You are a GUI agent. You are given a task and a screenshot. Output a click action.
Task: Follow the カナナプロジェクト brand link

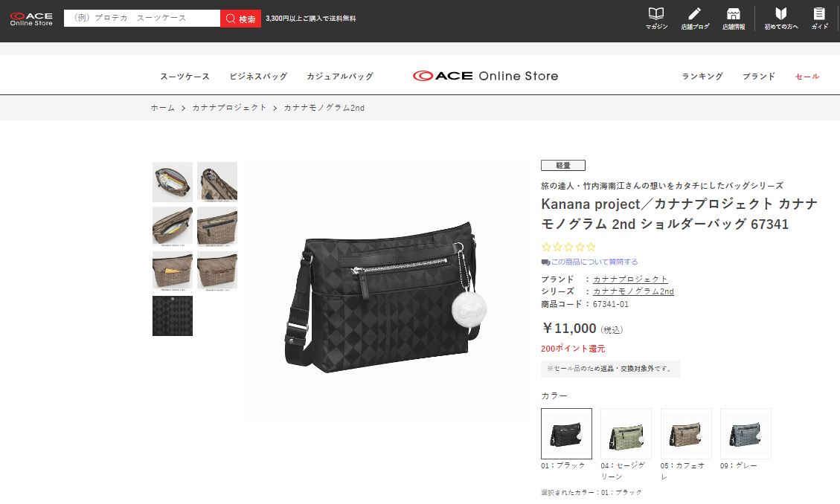pyautogui.click(x=630, y=280)
